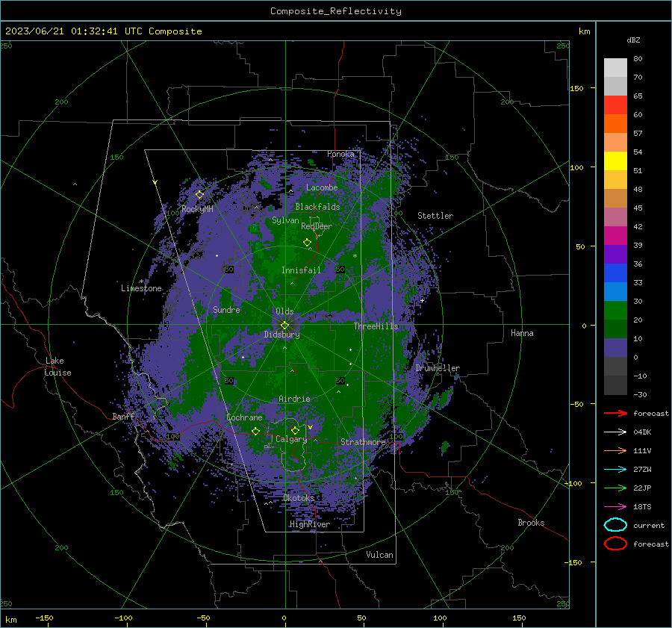The height and width of the screenshot is (628, 672).
Task: Click the Airdrie city label
Action: tap(294, 399)
